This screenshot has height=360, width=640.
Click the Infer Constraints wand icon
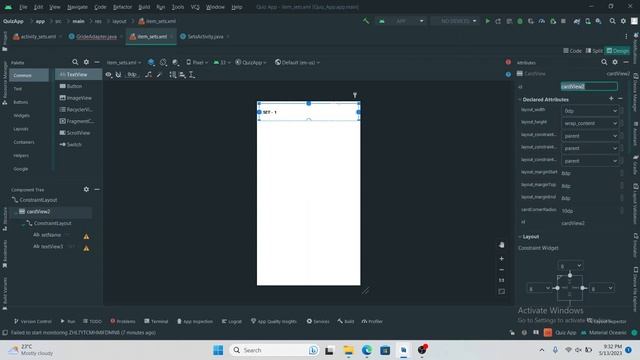pyautogui.click(x=159, y=75)
